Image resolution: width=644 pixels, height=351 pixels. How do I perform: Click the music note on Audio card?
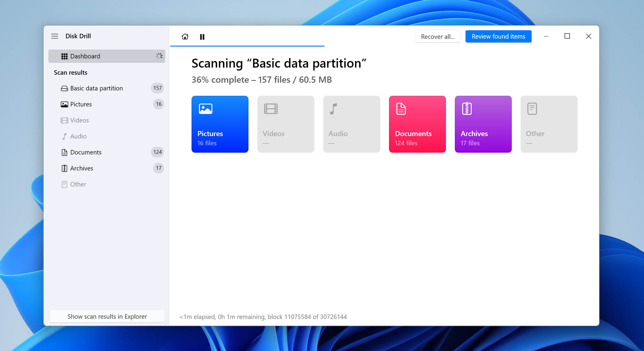[x=334, y=109]
